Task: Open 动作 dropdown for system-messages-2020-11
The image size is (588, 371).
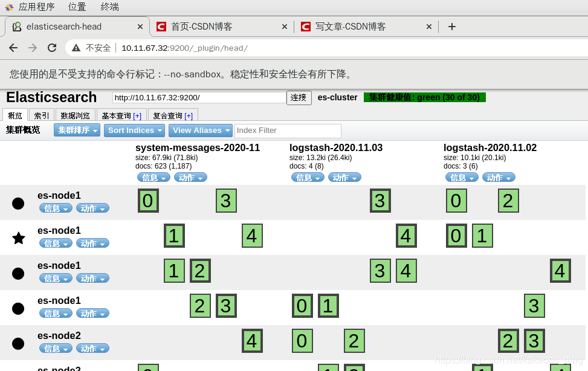Action: click(x=190, y=178)
